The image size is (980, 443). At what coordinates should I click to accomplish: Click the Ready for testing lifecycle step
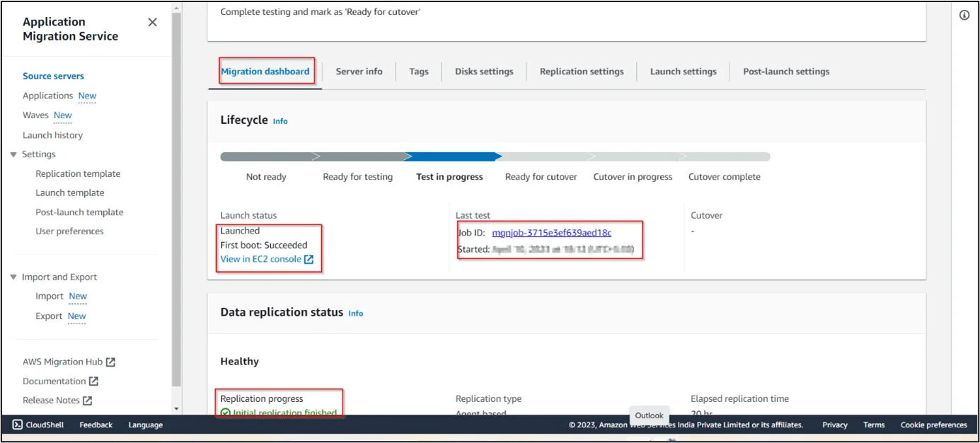coord(358,177)
